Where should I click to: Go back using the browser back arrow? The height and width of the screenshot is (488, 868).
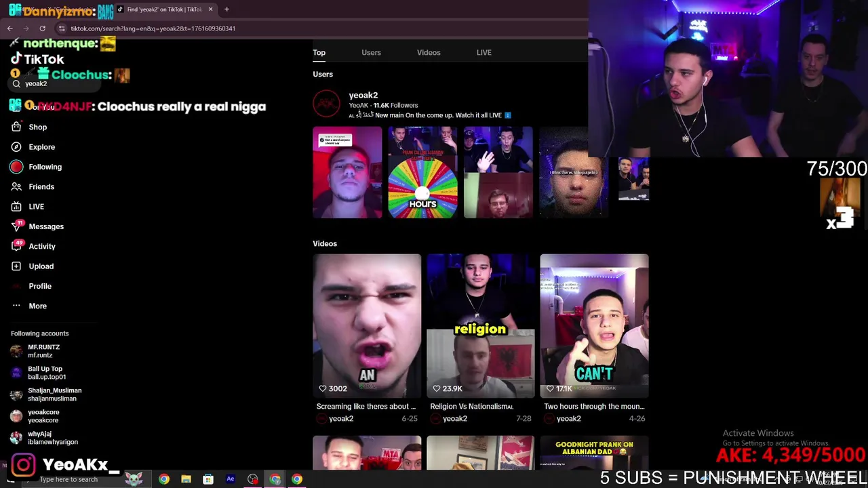(x=9, y=28)
